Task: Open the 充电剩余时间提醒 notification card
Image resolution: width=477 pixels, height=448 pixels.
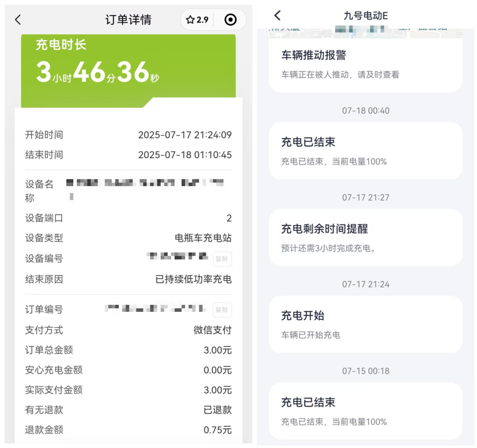Action: click(x=365, y=237)
